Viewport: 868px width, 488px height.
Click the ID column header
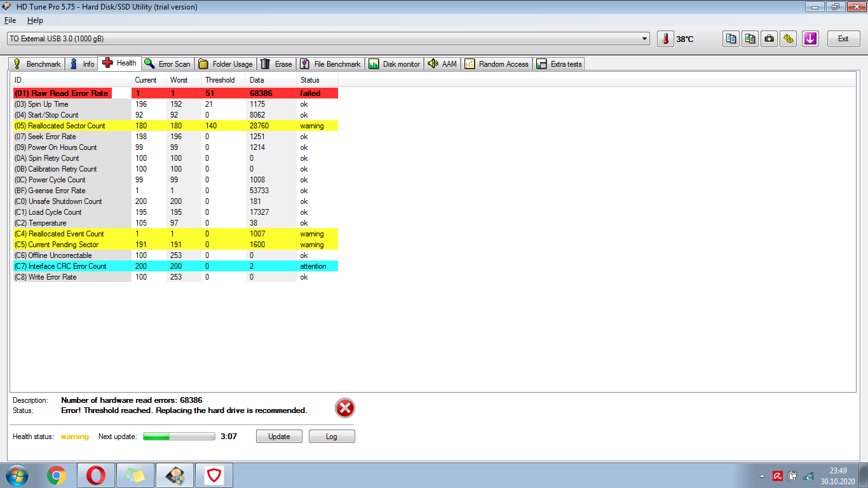(72, 80)
